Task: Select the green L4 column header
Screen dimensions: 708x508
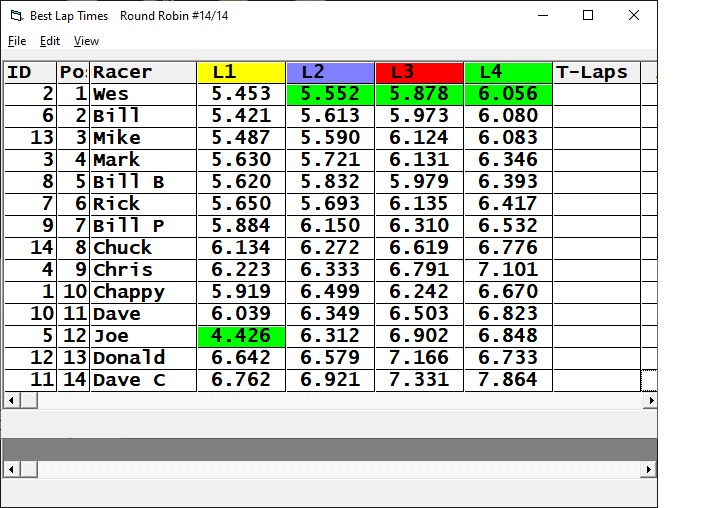Action: click(x=508, y=72)
